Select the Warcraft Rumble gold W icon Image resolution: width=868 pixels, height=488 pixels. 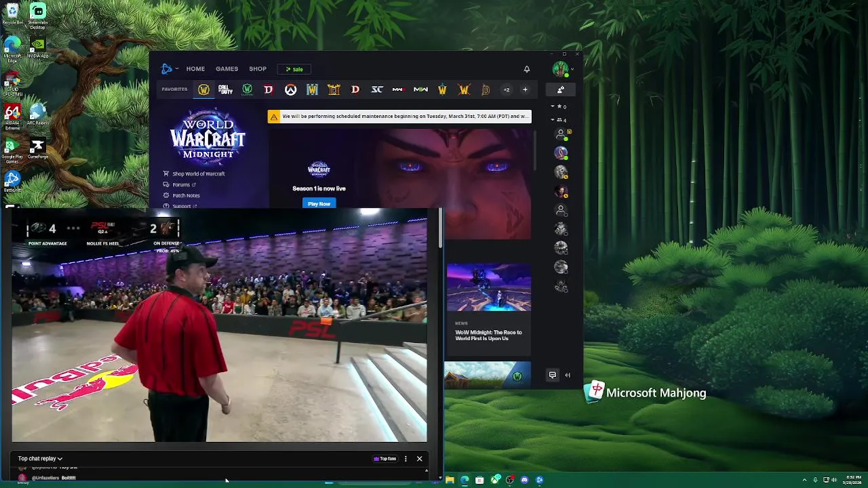tap(442, 89)
